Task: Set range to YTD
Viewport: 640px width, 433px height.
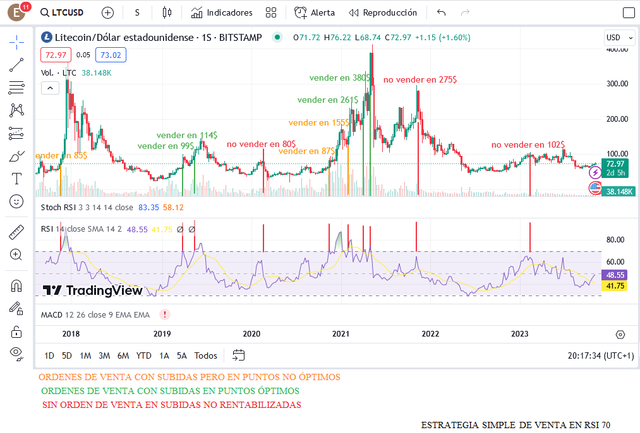Action: click(x=144, y=356)
